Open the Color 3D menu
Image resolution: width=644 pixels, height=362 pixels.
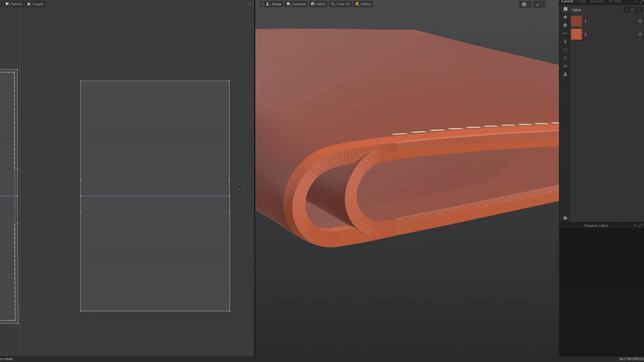(x=341, y=4)
